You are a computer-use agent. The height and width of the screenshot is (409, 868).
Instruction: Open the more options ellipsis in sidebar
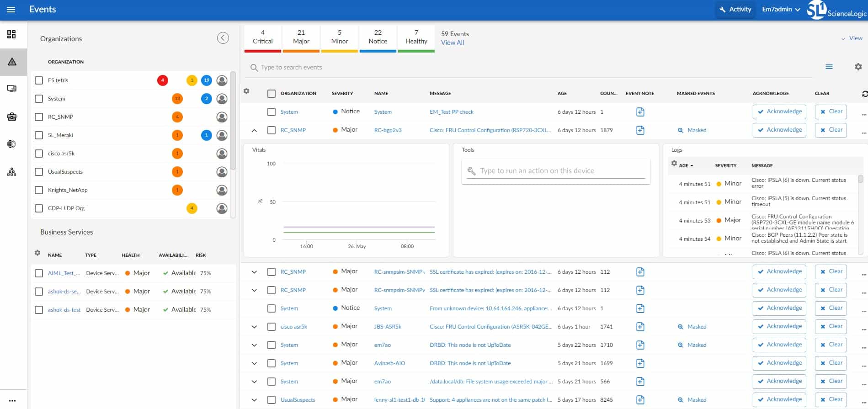click(x=12, y=401)
